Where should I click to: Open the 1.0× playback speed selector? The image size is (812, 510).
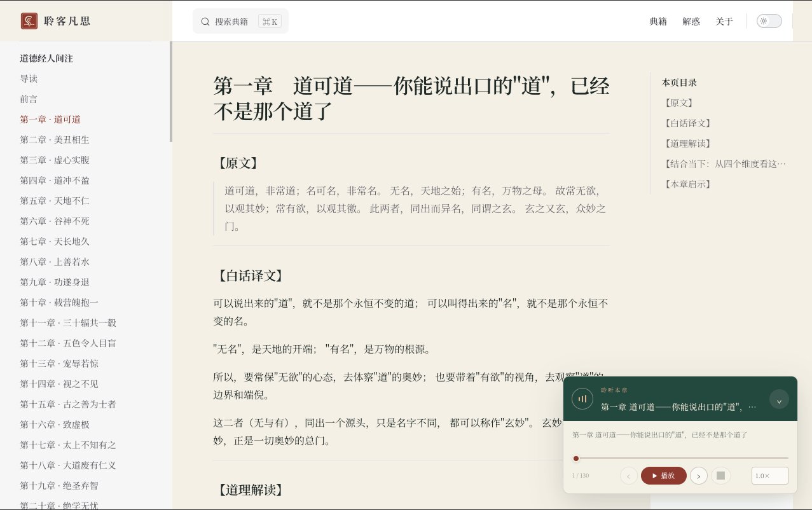tap(769, 476)
